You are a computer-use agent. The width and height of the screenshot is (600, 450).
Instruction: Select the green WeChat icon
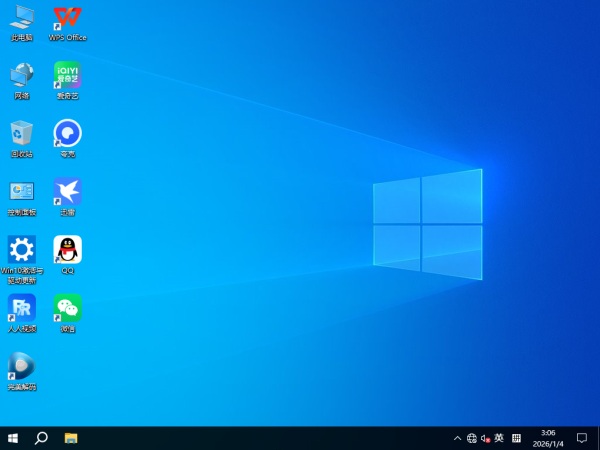click(68, 307)
